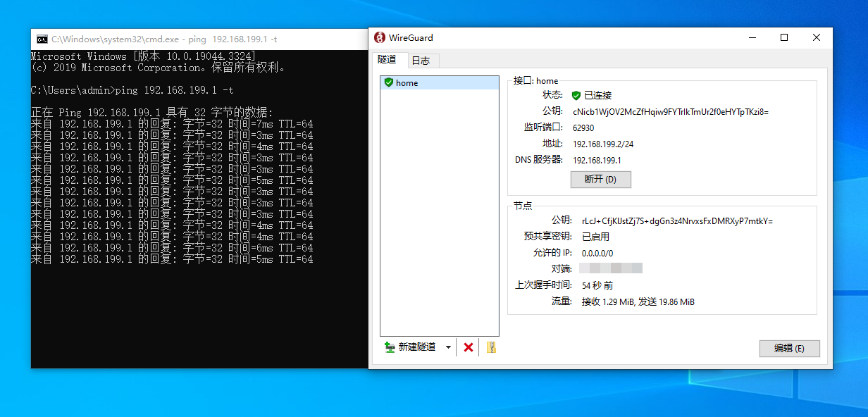Viewport: 868px width, 417px height.
Task: Click the 断开 (D) button
Action: 601,180
